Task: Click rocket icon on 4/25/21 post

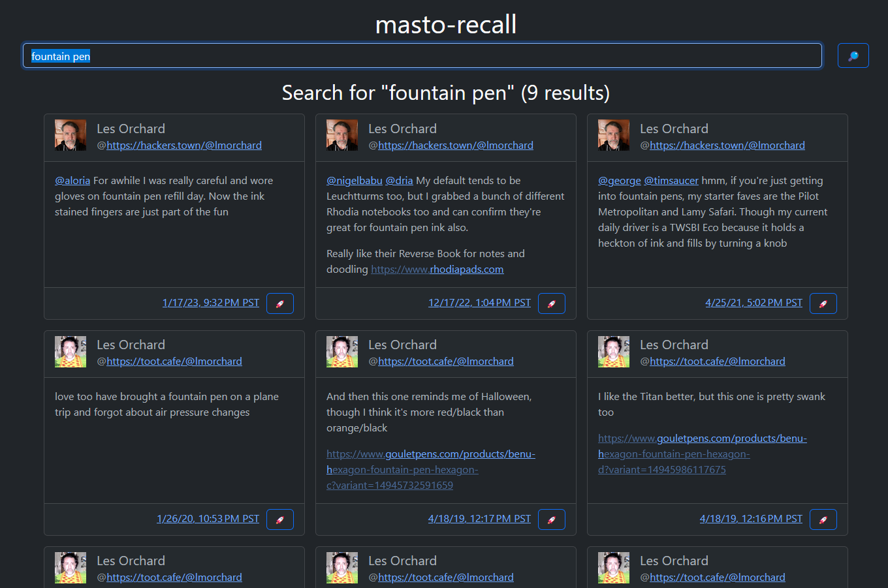Action: [823, 303]
